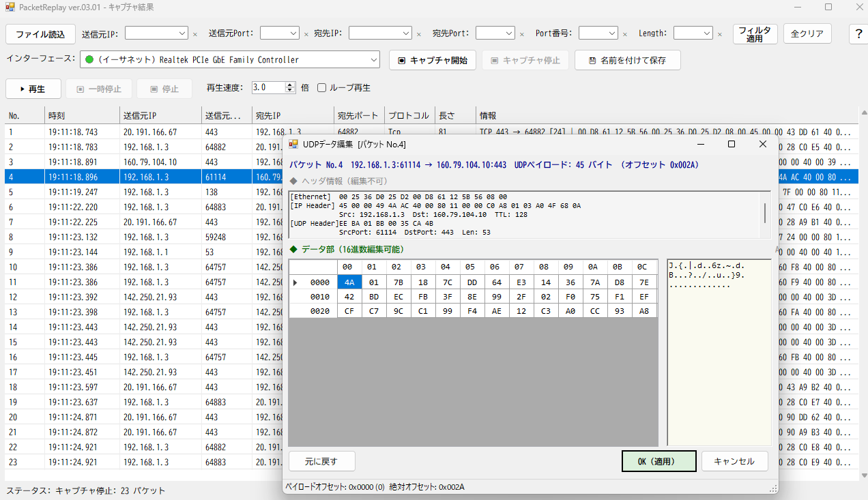Click the ファイル読込 button
Image resolution: width=868 pixels, height=500 pixels.
coord(41,33)
